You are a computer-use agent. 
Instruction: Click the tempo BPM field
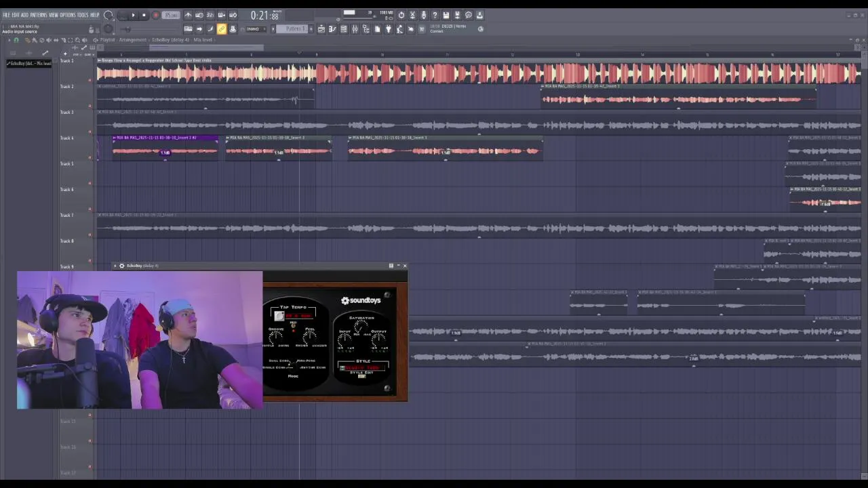pos(171,15)
